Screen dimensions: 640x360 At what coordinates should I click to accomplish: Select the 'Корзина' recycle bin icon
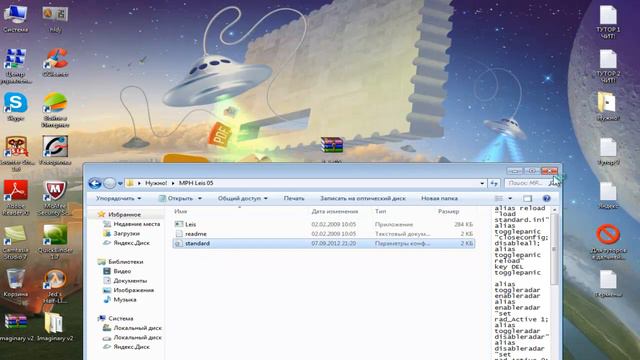(16, 283)
